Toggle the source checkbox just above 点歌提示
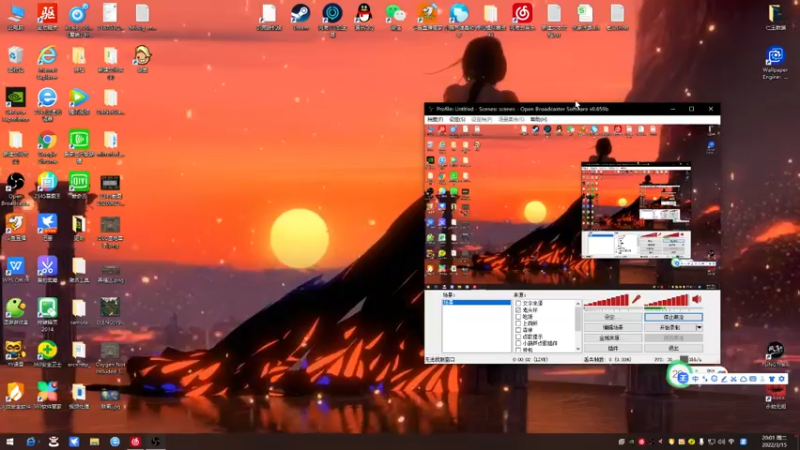800x450 pixels. click(518, 330)
